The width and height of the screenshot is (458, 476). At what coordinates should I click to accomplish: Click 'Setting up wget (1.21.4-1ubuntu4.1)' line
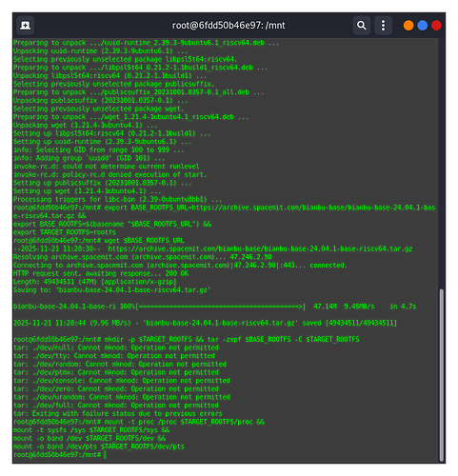[x=88, y=191]
